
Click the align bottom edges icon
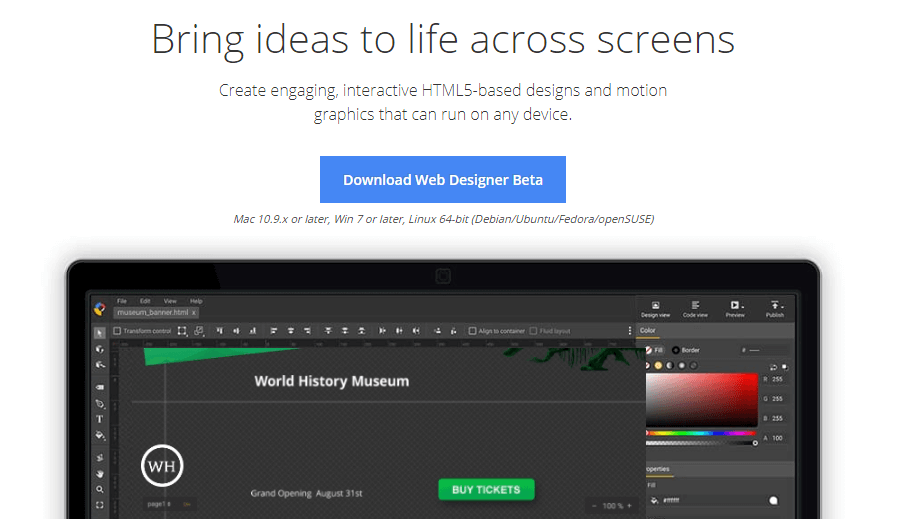(x=253, y=331)
